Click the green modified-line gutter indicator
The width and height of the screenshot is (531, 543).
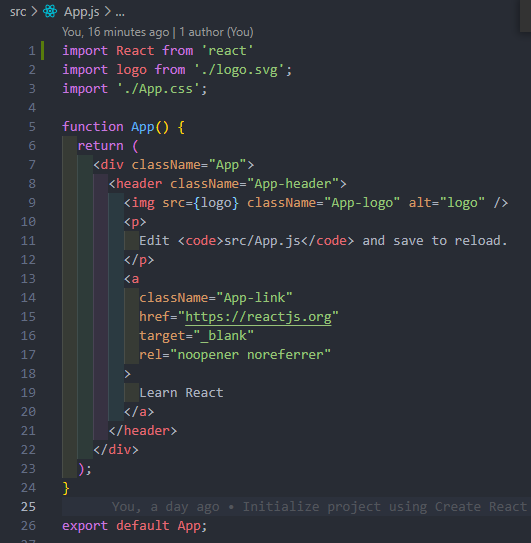click(x=43, y=51)
